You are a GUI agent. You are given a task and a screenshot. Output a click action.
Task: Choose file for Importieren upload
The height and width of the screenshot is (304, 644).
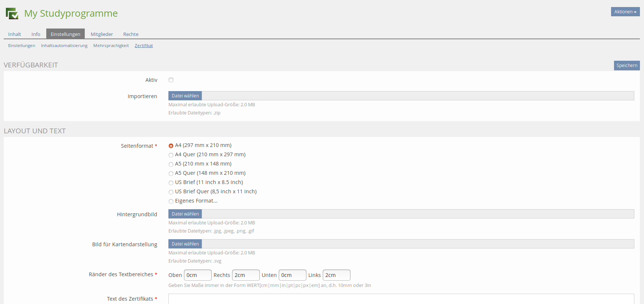point(185,96)
